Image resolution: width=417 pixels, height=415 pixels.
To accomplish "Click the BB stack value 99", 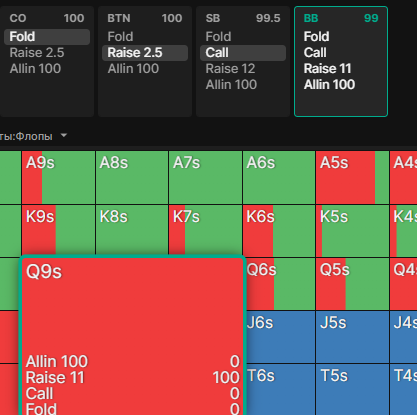I will (x=371, y=18).
